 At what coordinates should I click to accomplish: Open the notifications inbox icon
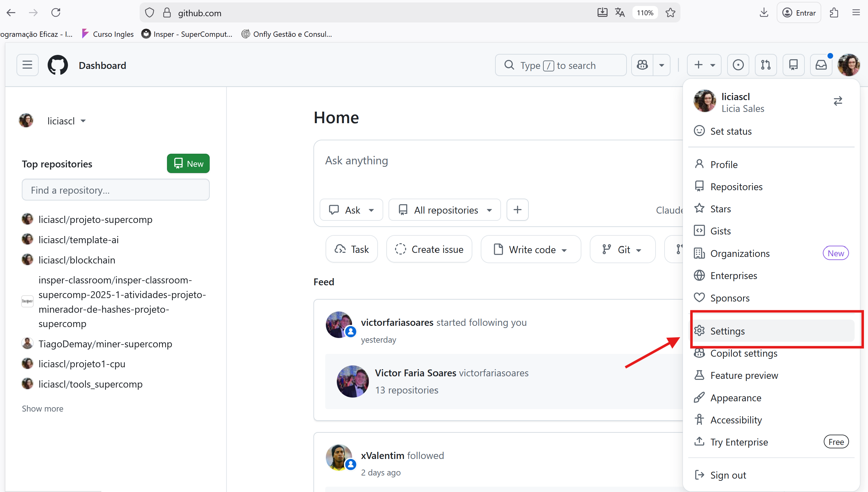pyautogui.click(x=821, y=65)
